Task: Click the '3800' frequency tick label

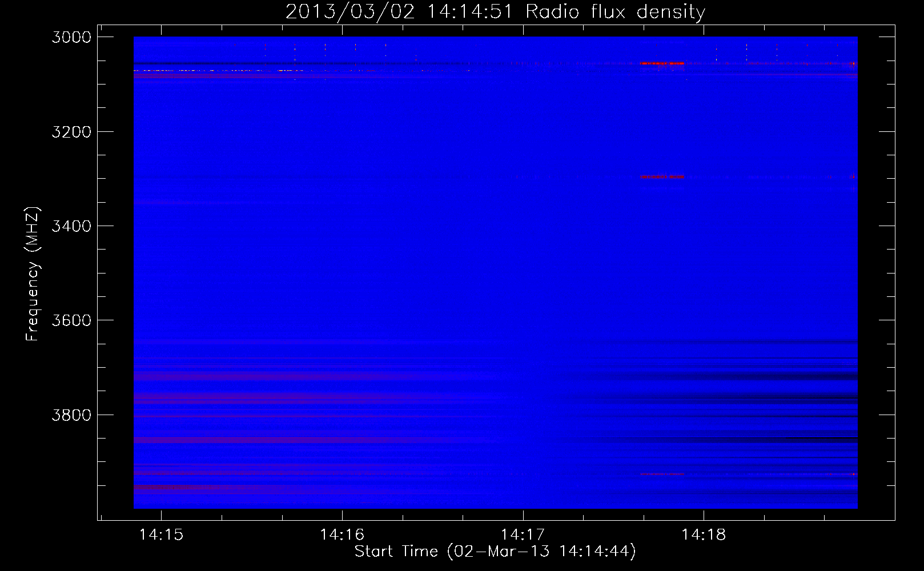Action: pos(71,415)
